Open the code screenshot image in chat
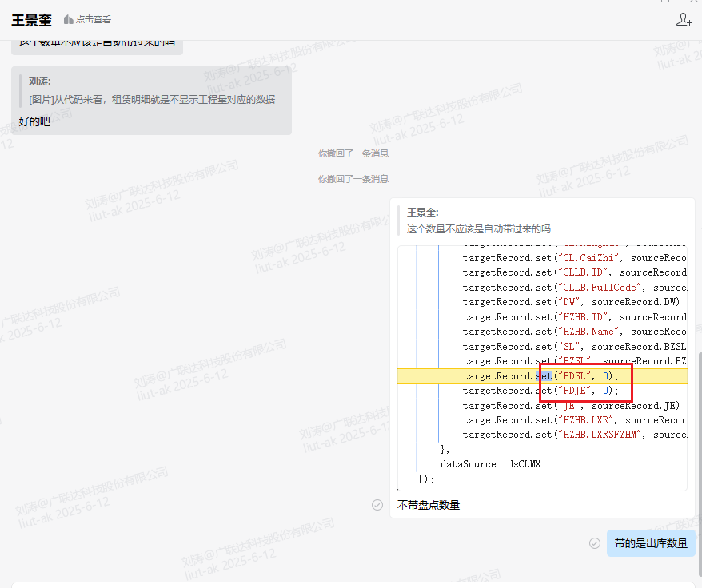Viewport: 702px width, 588px height. click(542, 367)
